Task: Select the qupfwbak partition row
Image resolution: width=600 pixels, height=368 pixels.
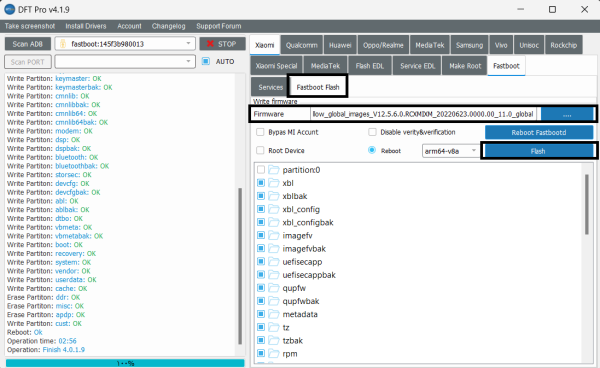Action: [301, 301]
